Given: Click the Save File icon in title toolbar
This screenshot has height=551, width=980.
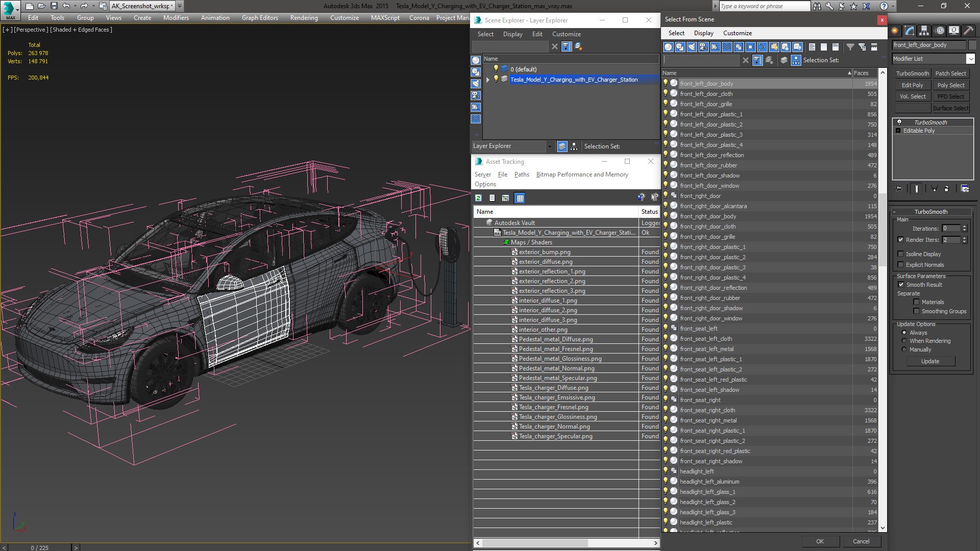Looking at the screenshot, I should coord(54,6).
